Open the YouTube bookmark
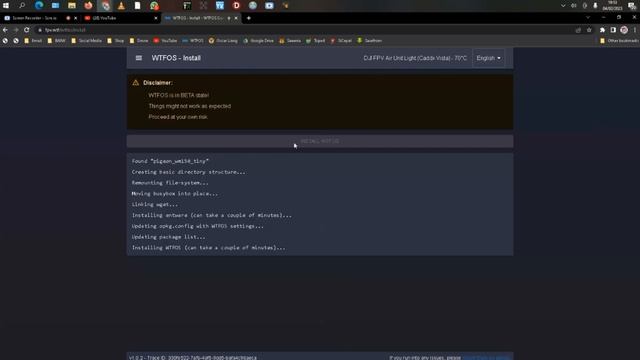The height and width of the screenshot is (360, 640). tap(165, 41)
